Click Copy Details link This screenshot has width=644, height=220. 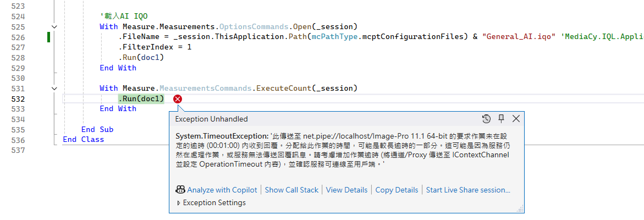tap(397, 190)
